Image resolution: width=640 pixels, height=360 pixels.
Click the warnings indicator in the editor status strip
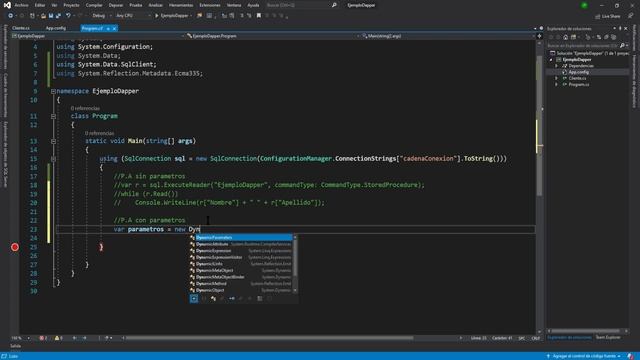(x=58, y=338)
